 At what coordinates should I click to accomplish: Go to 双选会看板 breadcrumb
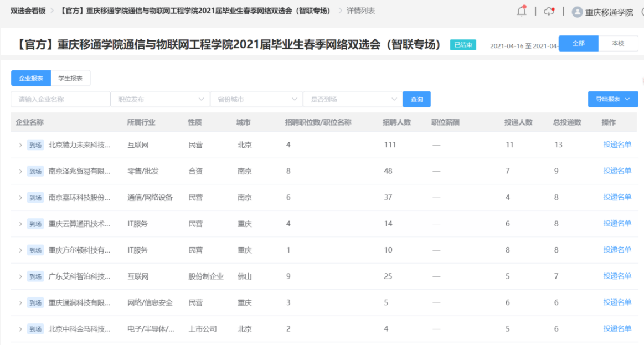(28, 11)
